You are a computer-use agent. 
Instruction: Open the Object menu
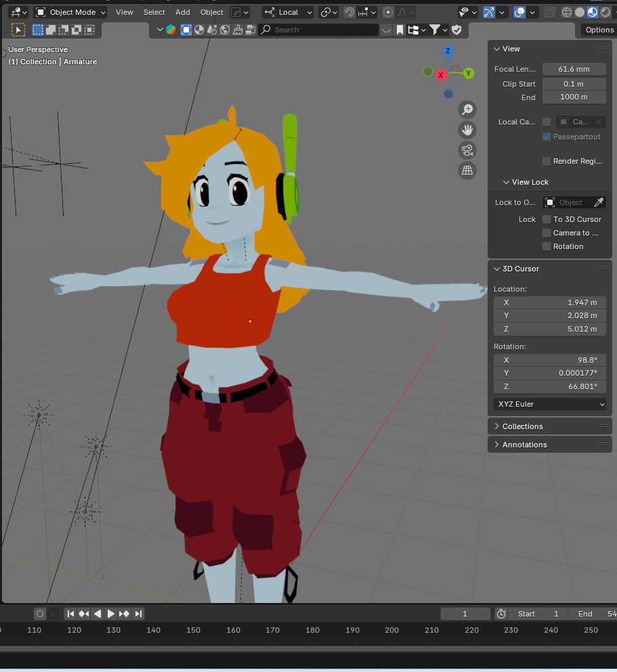click(212, 12)
